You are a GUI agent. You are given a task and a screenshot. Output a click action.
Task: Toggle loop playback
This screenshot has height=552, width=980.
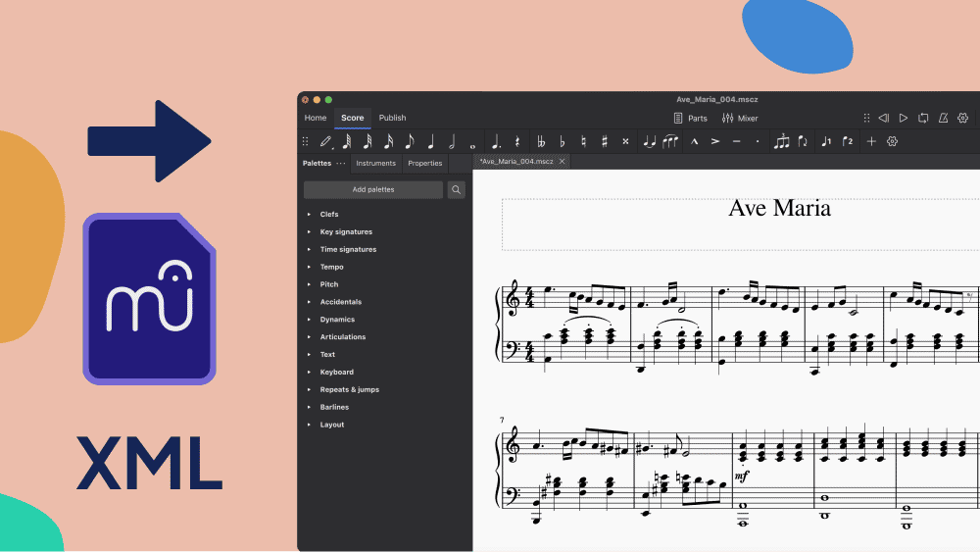point(923,118)
